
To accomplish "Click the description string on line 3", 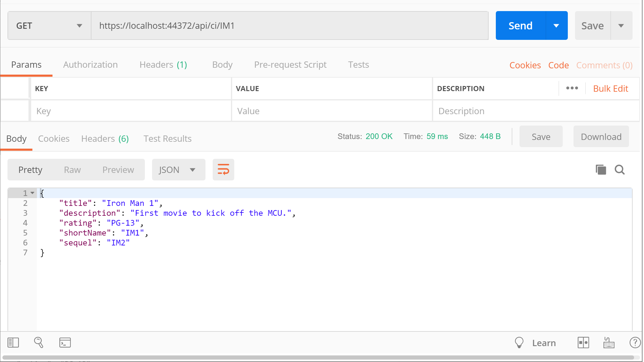I will tap(211, 213).
